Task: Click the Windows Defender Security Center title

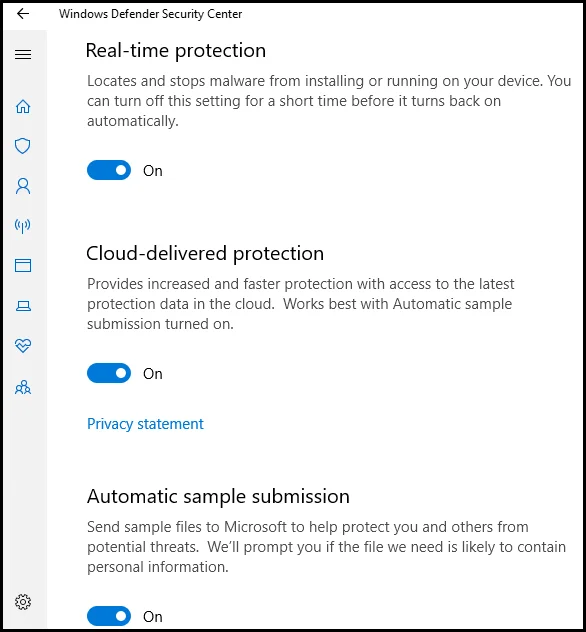Action: (150, 14)
